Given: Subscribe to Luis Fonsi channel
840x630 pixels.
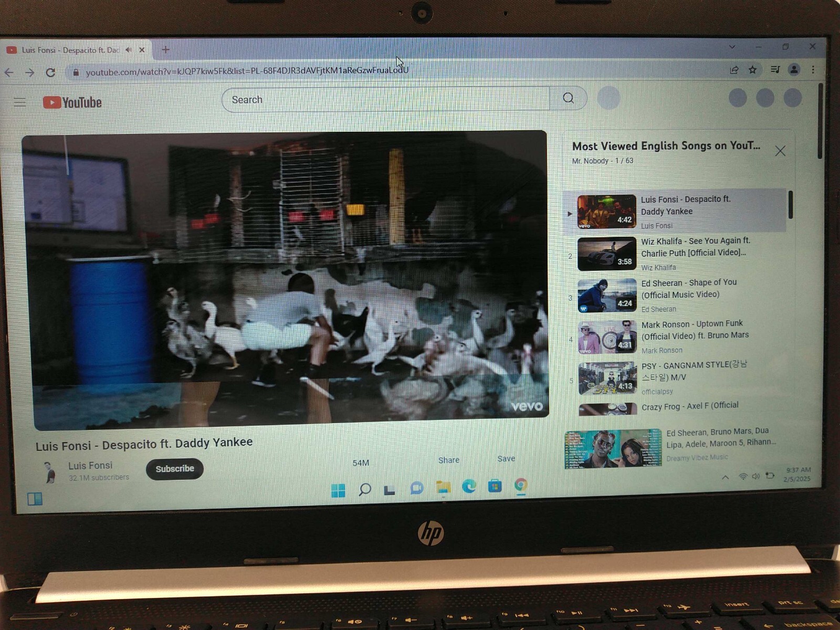Looking at the screenshot, I should (175, 469).
